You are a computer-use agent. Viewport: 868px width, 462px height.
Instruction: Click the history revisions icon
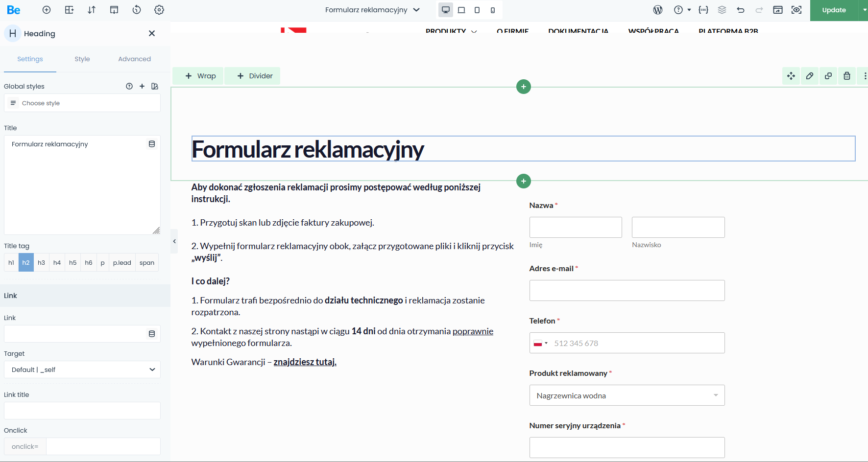137,10
